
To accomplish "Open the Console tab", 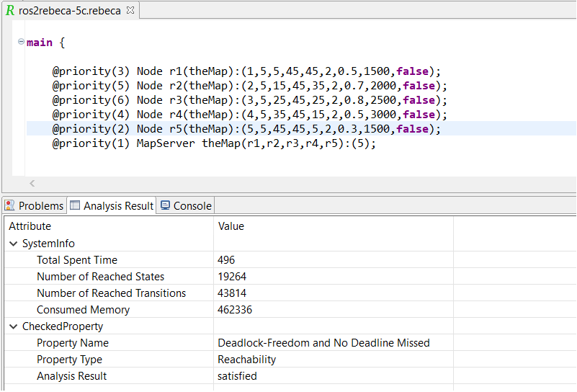I will [192, 205].
